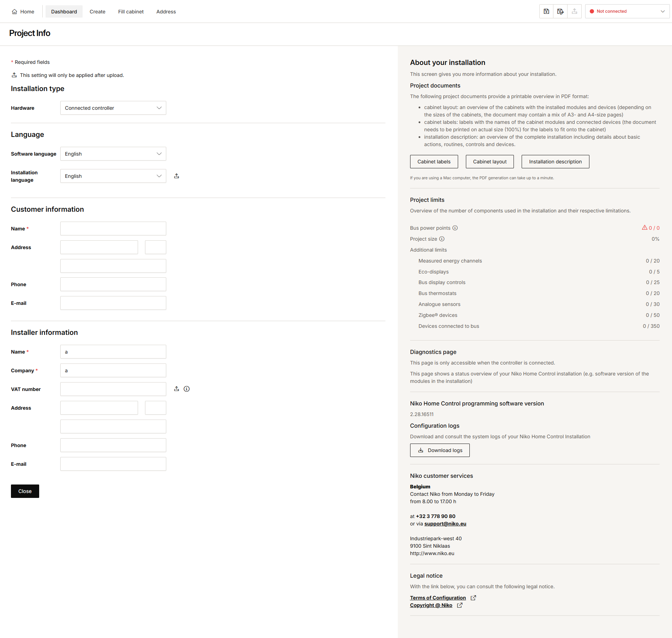Screen dimensions: 672x638
Task: Generate the Cabinet layout PDF
Action: tap(490, 162)
